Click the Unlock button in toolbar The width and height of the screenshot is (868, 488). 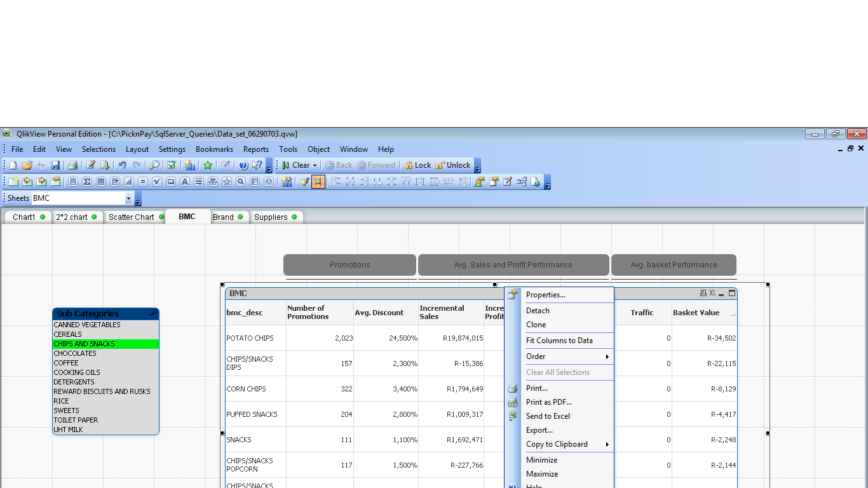point(453,165)
